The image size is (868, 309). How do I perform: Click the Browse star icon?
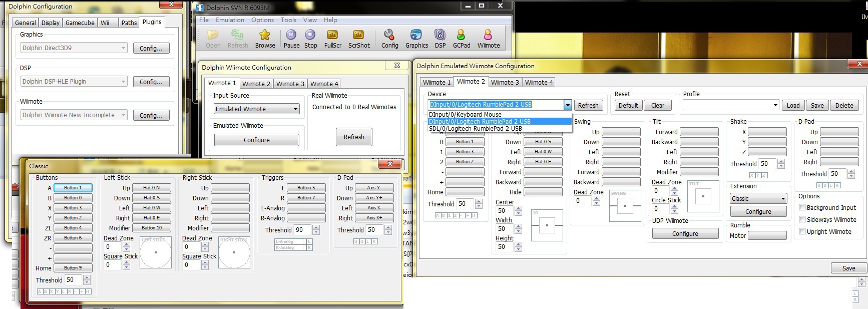[265, 39]
